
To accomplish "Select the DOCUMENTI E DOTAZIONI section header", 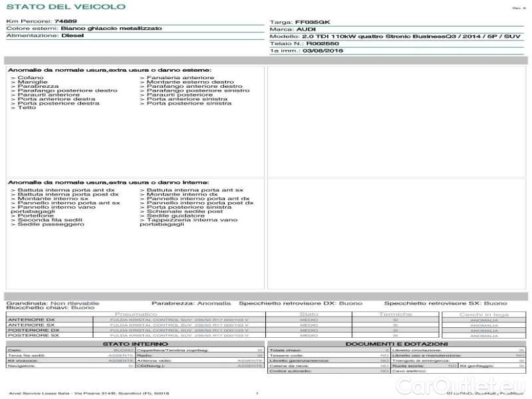I will pyautogui.click(x=396, y=344).
